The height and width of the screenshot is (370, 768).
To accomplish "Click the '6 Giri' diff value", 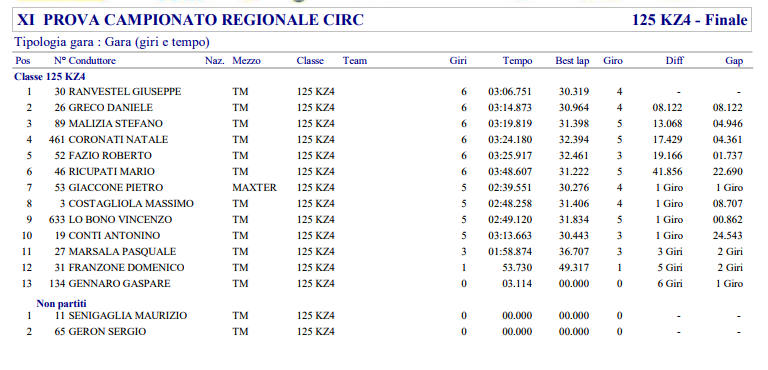I will (671, 284).
